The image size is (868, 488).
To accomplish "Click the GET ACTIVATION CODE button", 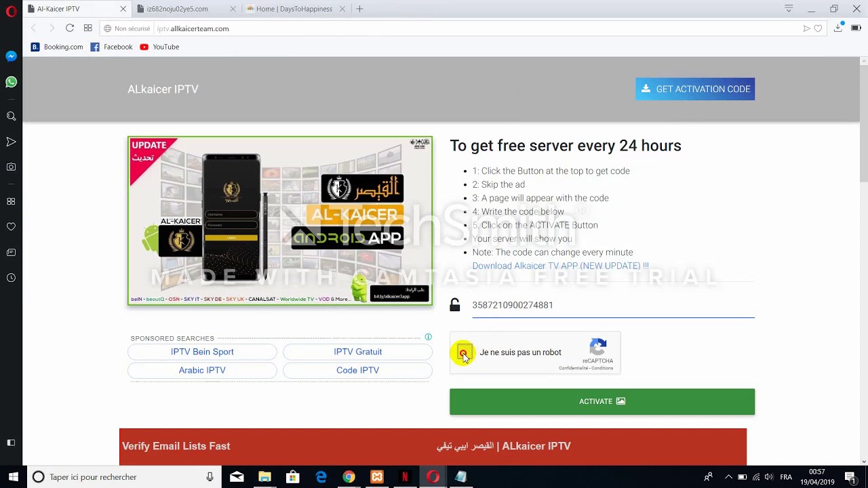I will click(695, 89).
